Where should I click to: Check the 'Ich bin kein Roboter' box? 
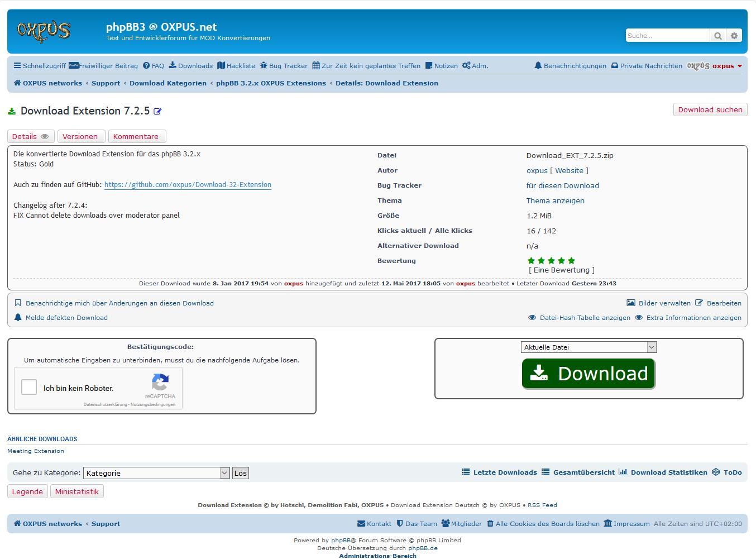pos(29,387)
